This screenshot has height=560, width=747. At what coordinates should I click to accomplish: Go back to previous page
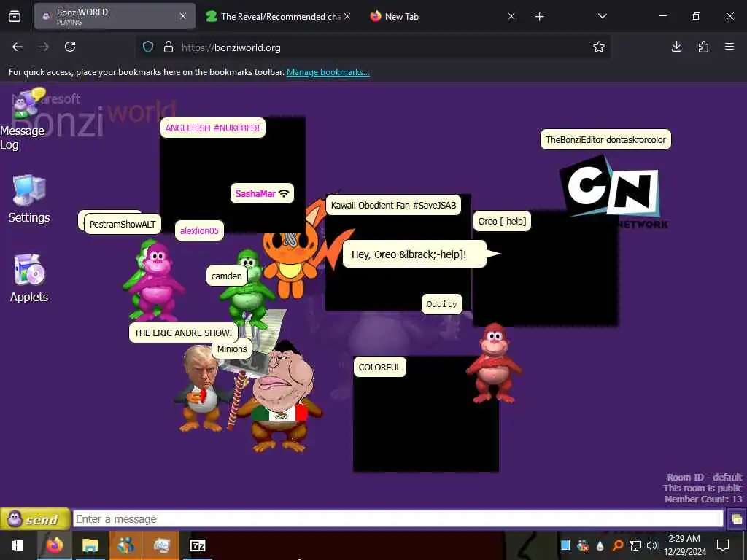click(x=18, y=47)
